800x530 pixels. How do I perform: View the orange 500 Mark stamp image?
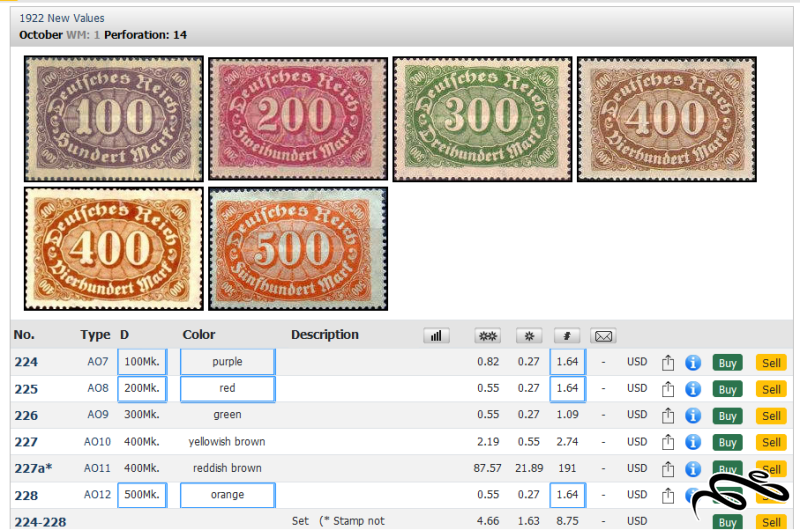point(298,248)
